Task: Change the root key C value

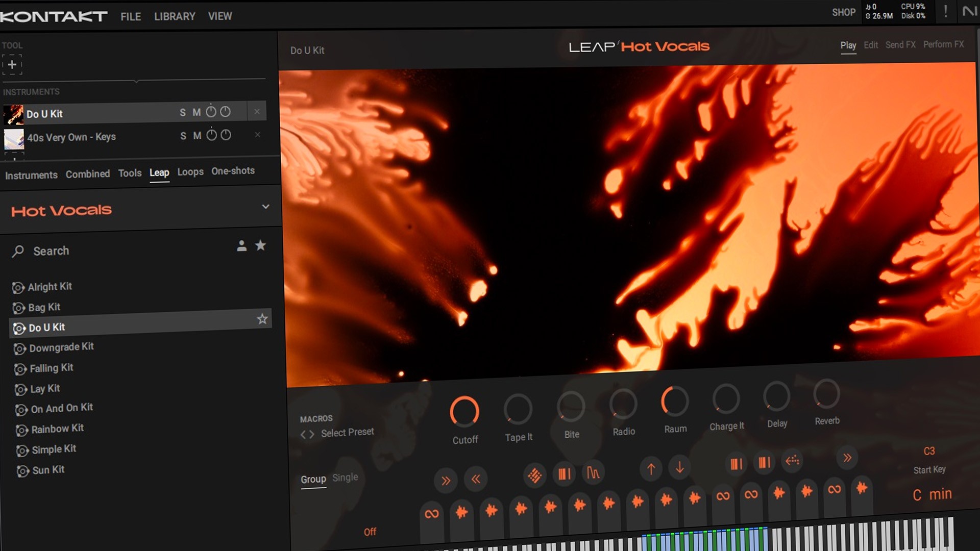Action: (917, 495)
